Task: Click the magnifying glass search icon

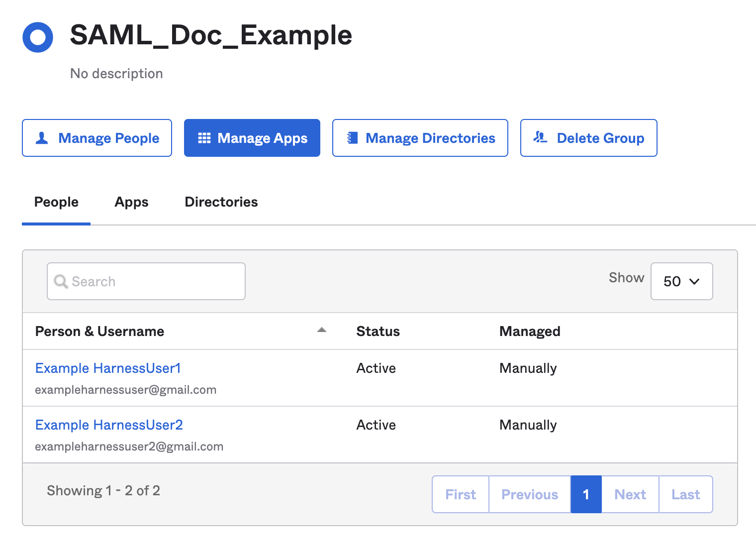Action: click(61, 282)
